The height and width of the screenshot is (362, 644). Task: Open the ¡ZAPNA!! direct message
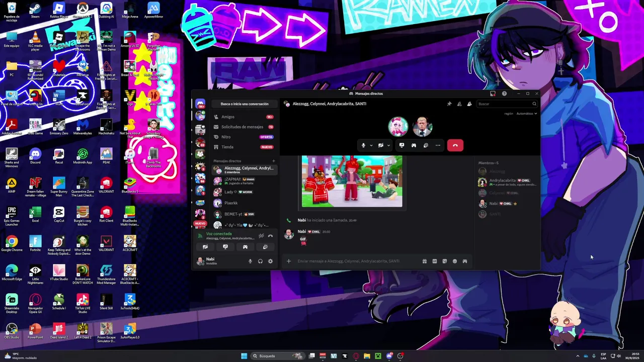click(244, 180)
